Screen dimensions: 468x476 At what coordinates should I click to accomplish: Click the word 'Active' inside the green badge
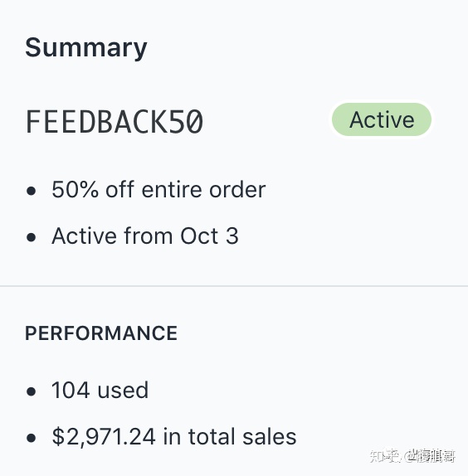pyautogui.click(x=382, y=119)
